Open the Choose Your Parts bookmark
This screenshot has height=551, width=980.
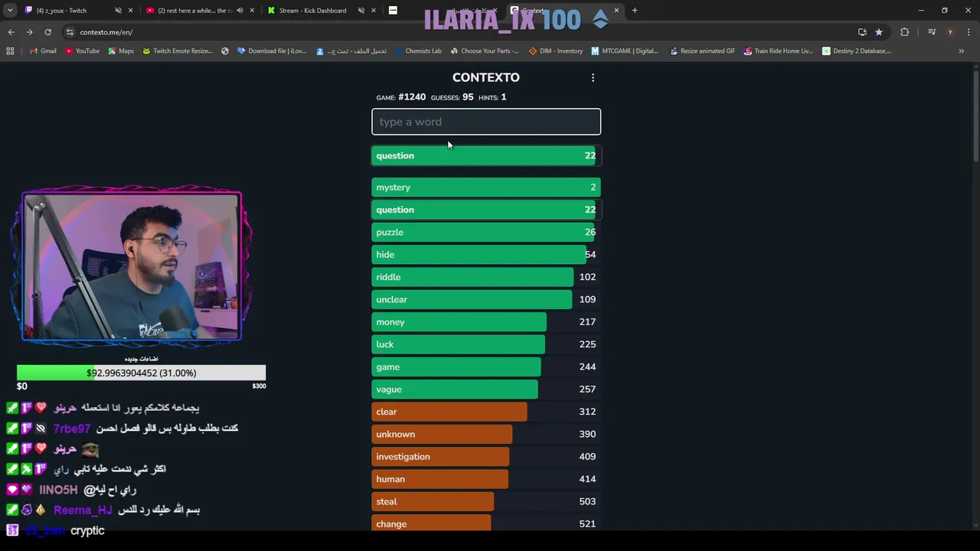point(485,51)
